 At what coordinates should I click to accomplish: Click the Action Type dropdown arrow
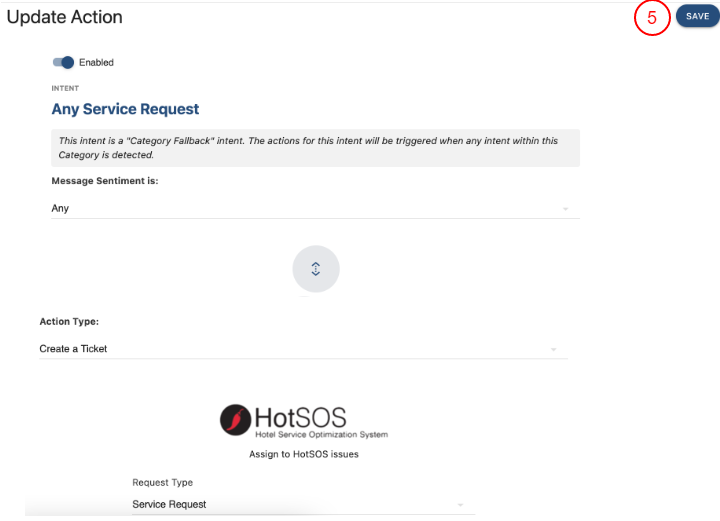[553, 349]
